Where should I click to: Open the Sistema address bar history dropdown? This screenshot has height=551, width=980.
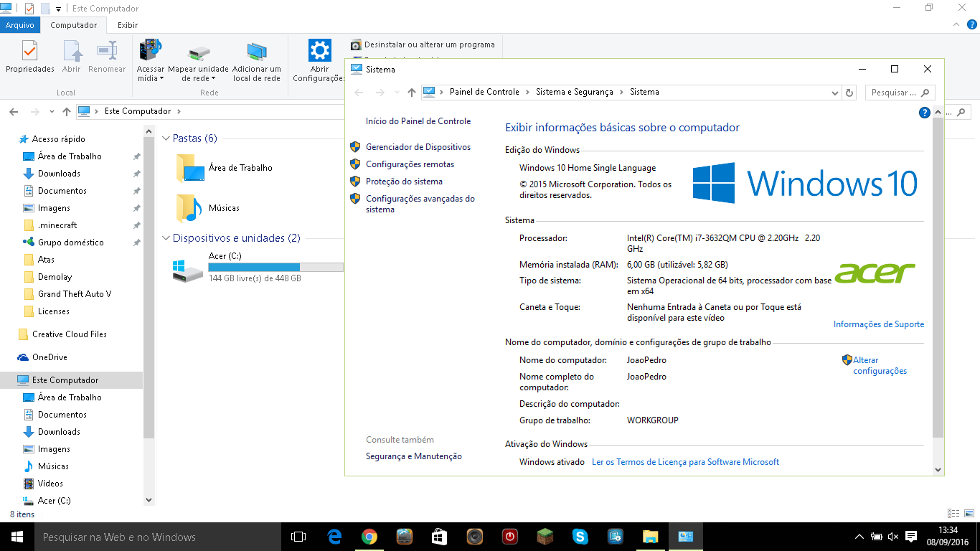pyautogui.click(x=834, y=93)
